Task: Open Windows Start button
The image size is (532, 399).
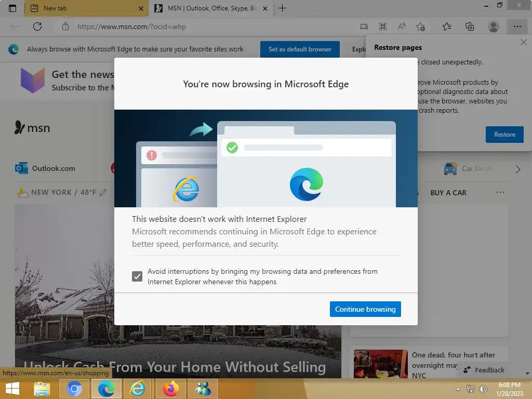Action: (x=12, y=389)
